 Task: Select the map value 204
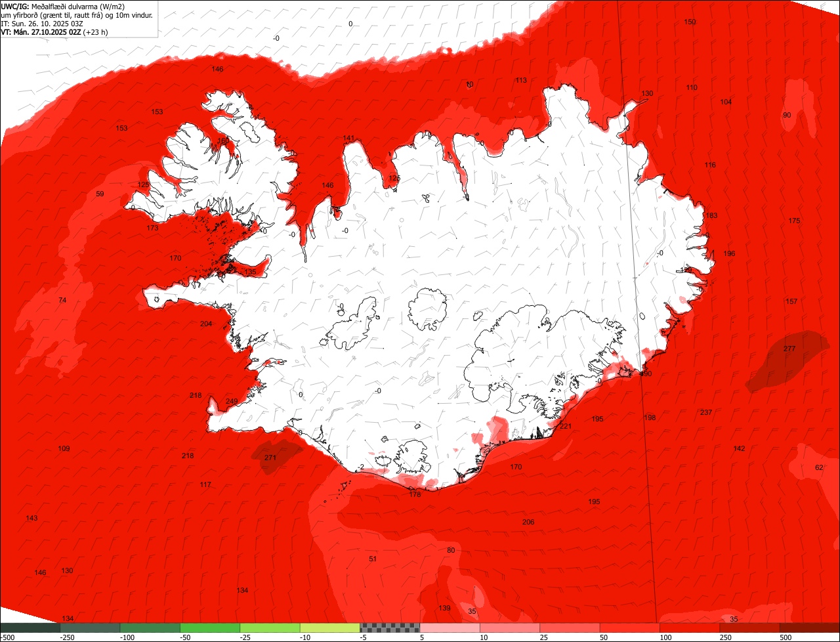click(206, 324)
